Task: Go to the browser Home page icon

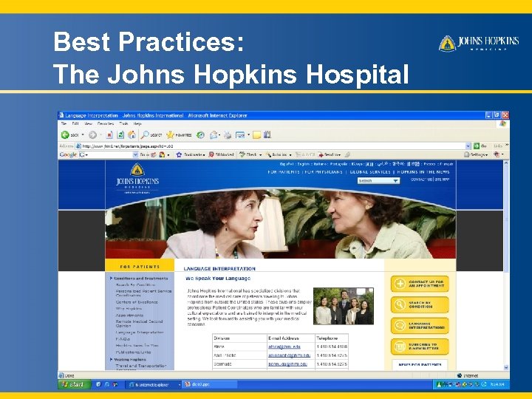Action: pos(132,135)
